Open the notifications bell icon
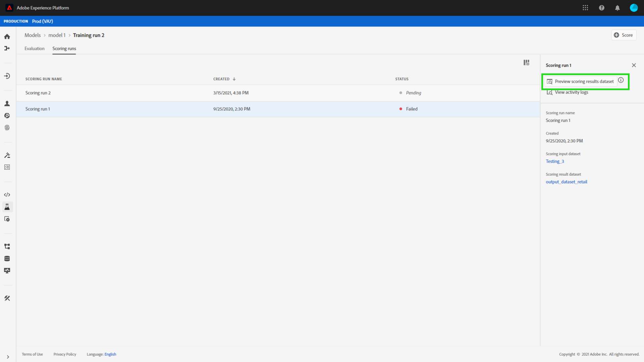Image resolution: width=644 pixels, height=362 pixels. (x=617, y=8)
